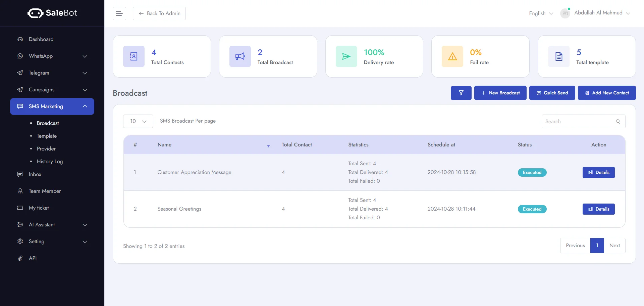The height and width of the screenshot is (306, 644).
Task: Open the English language dropdown
Action: click(x=541, y=13)
